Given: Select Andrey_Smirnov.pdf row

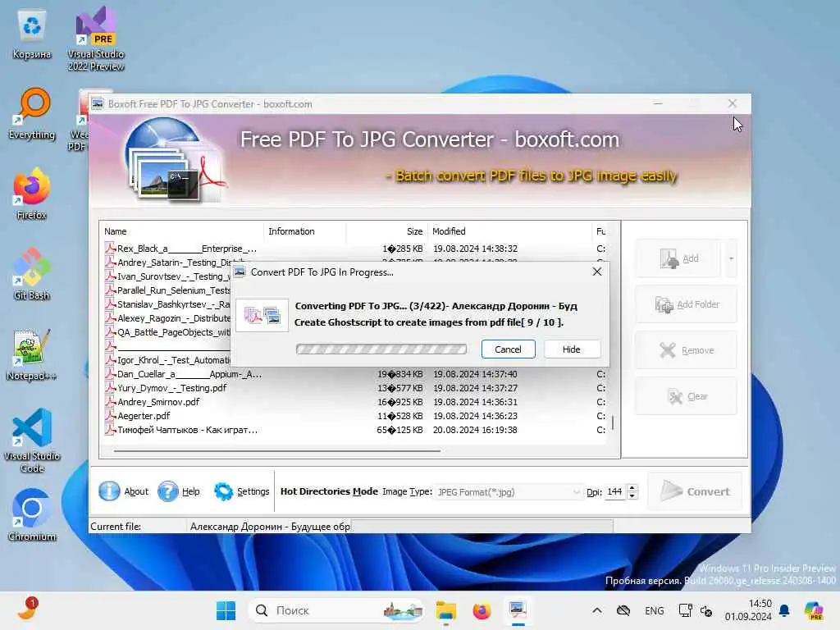Looking at the screenshot, I should click(354, 402).
